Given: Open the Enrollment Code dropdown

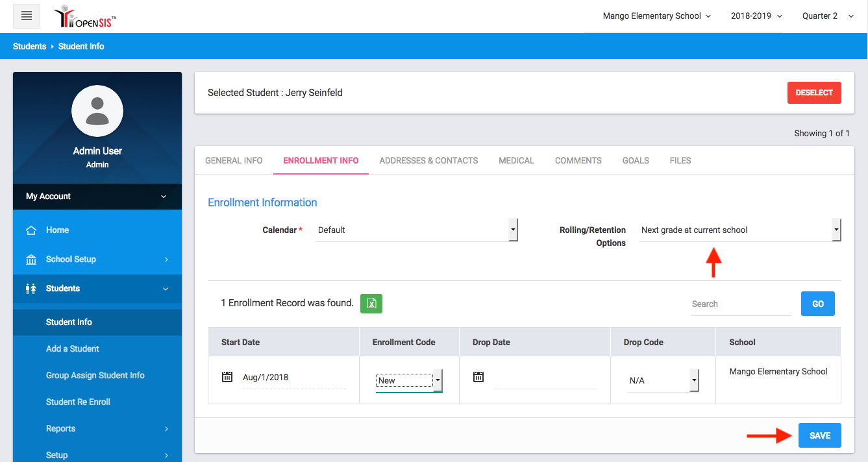Looking at the screenshot, I should pos(409,380).
